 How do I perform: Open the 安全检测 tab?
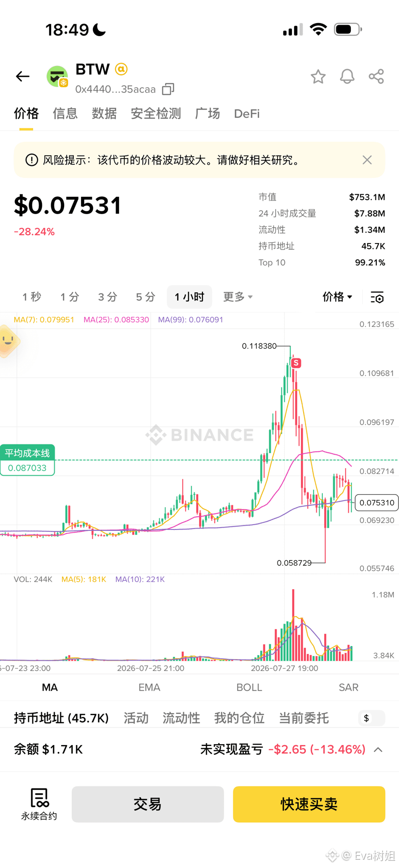(x=156, y=114)
